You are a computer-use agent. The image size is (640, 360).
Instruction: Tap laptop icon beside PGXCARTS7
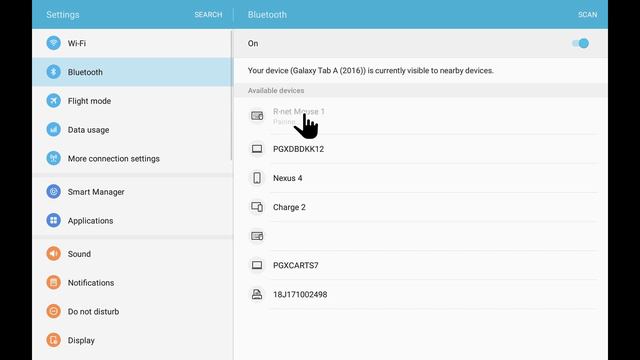pyautogui.click(x=257, y=265)
